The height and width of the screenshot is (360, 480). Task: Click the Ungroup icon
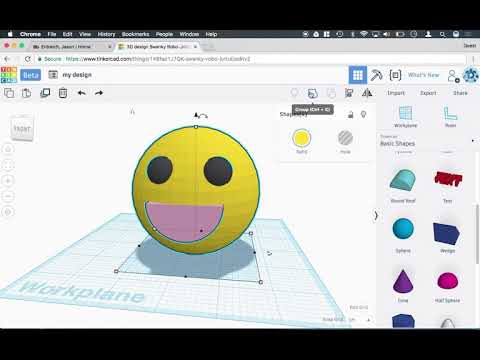[x=331, y=93]
